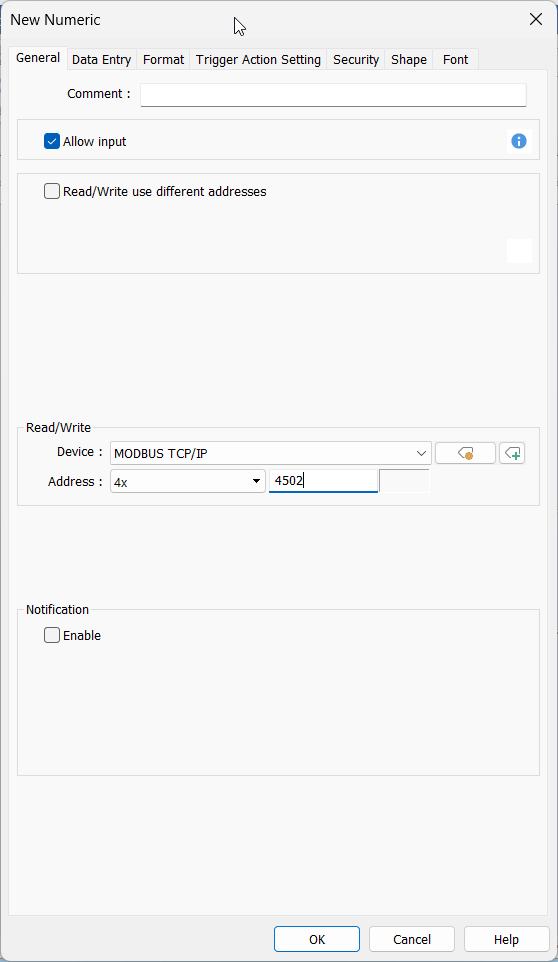The image size is (558, 962).
Task: Open the 4x address type dropdown
Action: tap(188, 482)
